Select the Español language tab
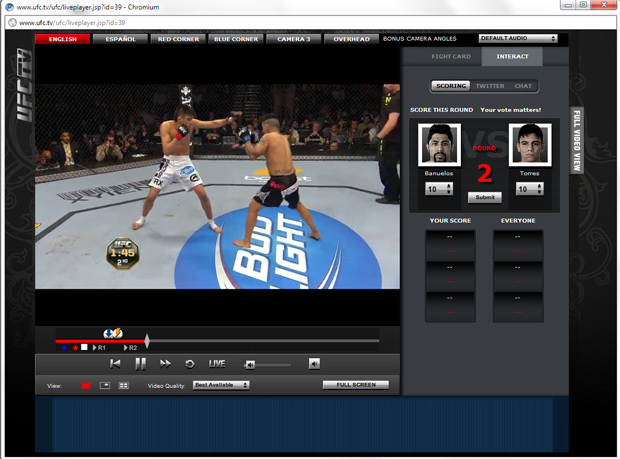 120,39
